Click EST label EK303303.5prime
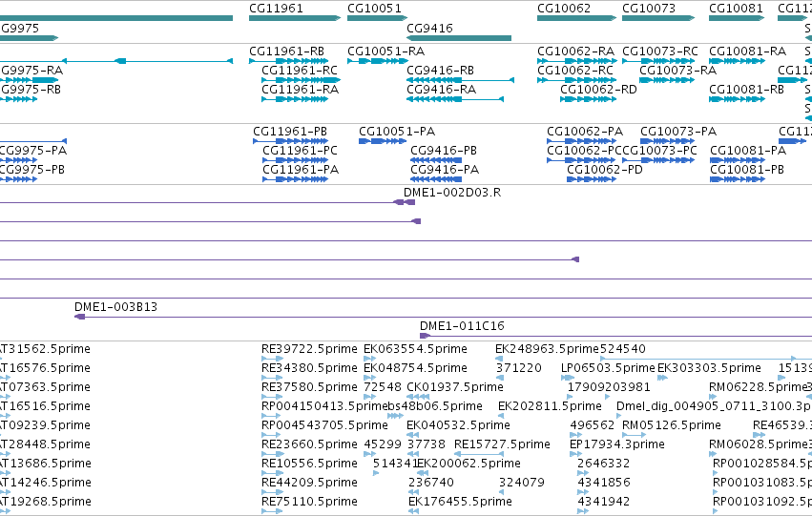 [x=709, y=368]
